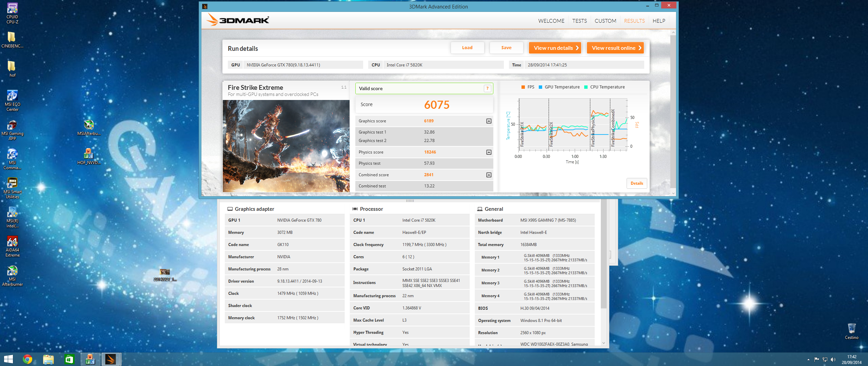
Task: Click the Processor section header
Action: click(368, 209)
